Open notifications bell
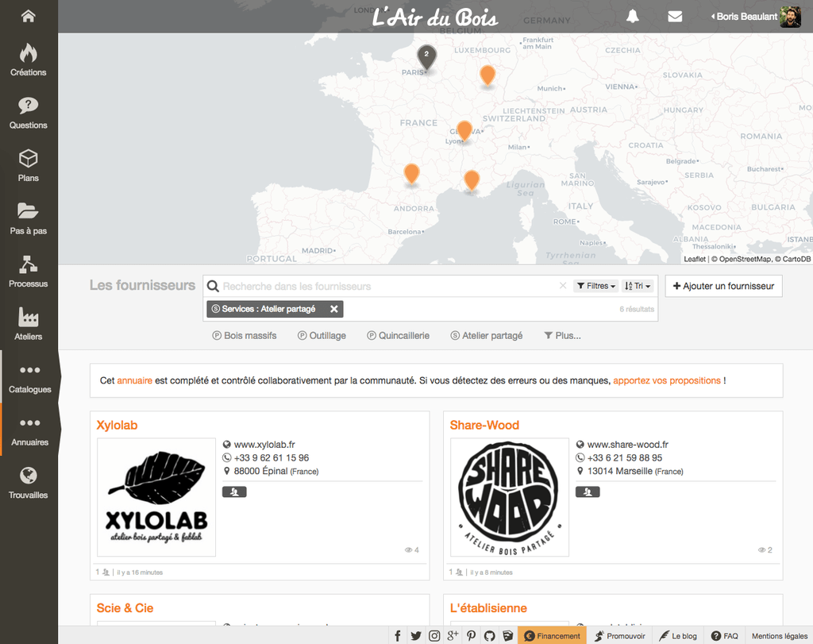Viewport: 813px width, 644px height. (x=632, y=16)
